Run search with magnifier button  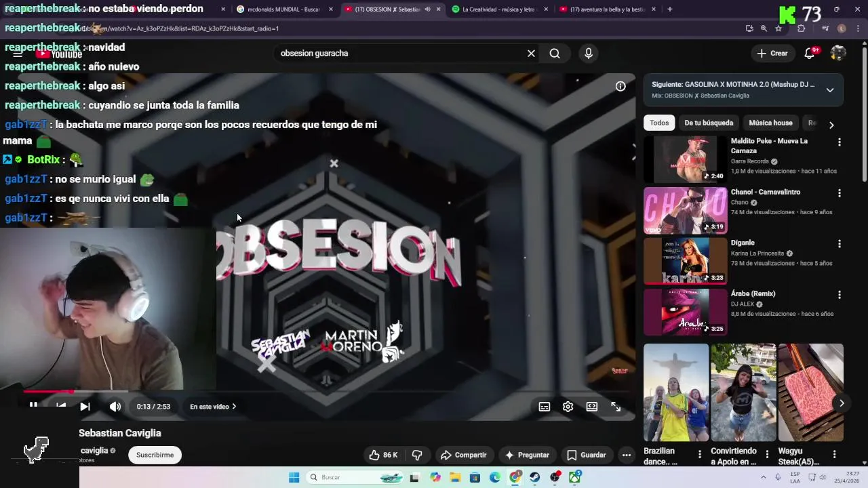click(555, 54)
